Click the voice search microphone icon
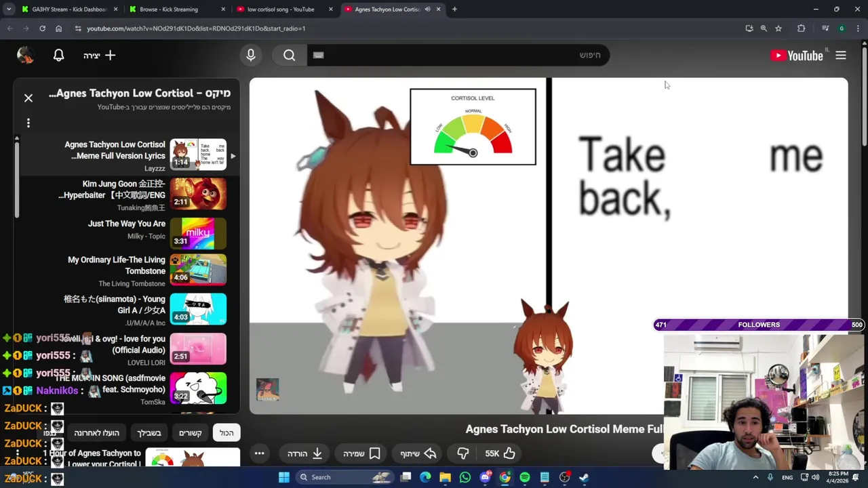868x488 pixels. click(251, 56)
